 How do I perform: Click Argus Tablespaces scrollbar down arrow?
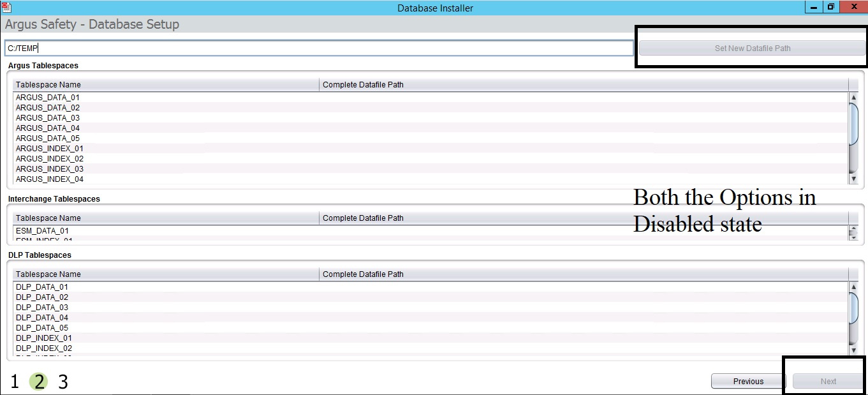coord(854,179)
